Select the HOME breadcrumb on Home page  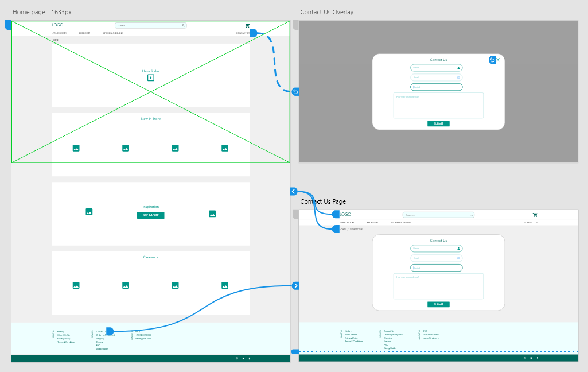click(54, 40)
